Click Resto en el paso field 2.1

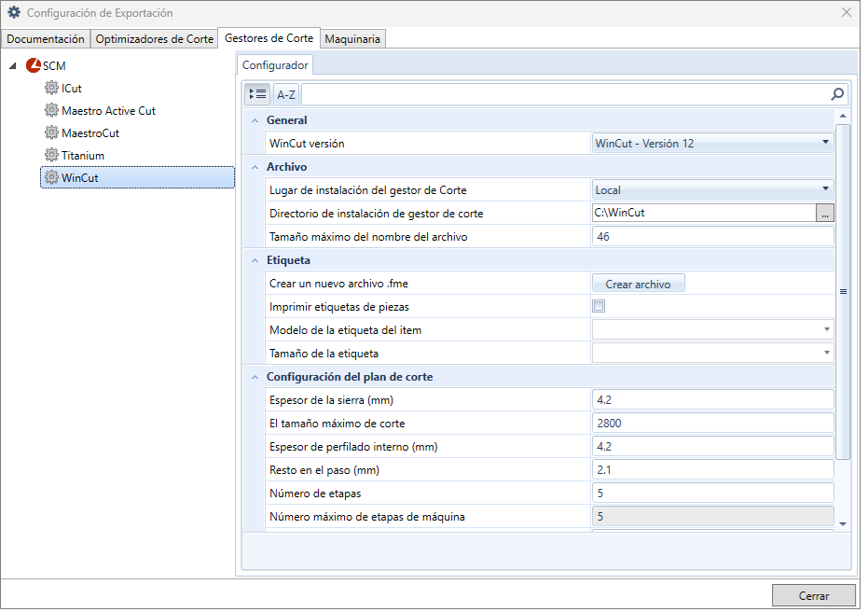point(713,469)
